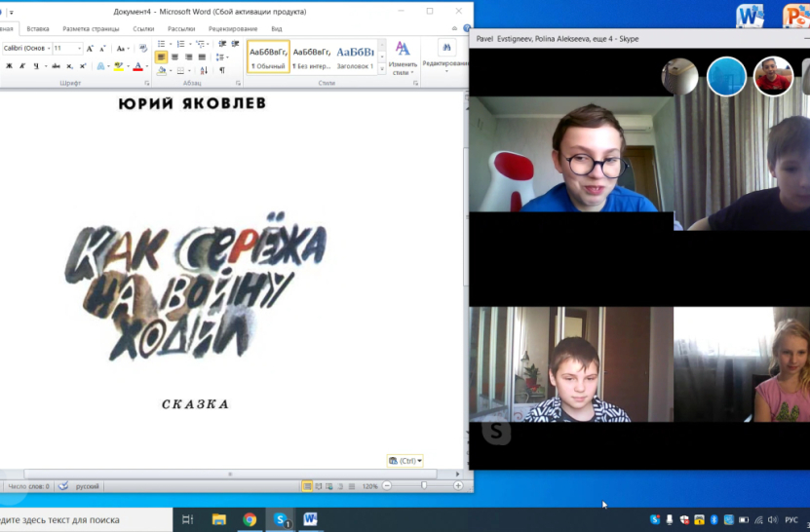This screenshot has height=532, width=810.
Task: Select Full Screen Reading view icon
Action: (318, 486)
